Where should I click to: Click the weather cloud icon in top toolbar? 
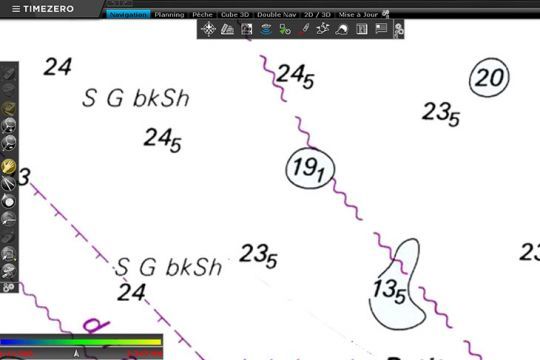(342, 30)
